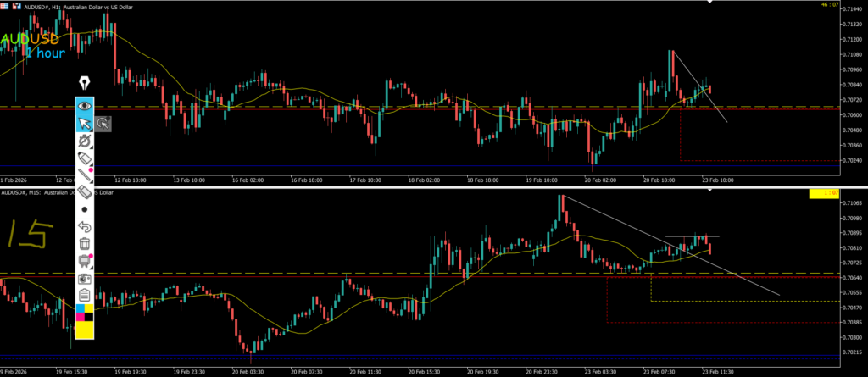Open the multi-color palette swatch
868x377 pixels.
click(85, 312)
